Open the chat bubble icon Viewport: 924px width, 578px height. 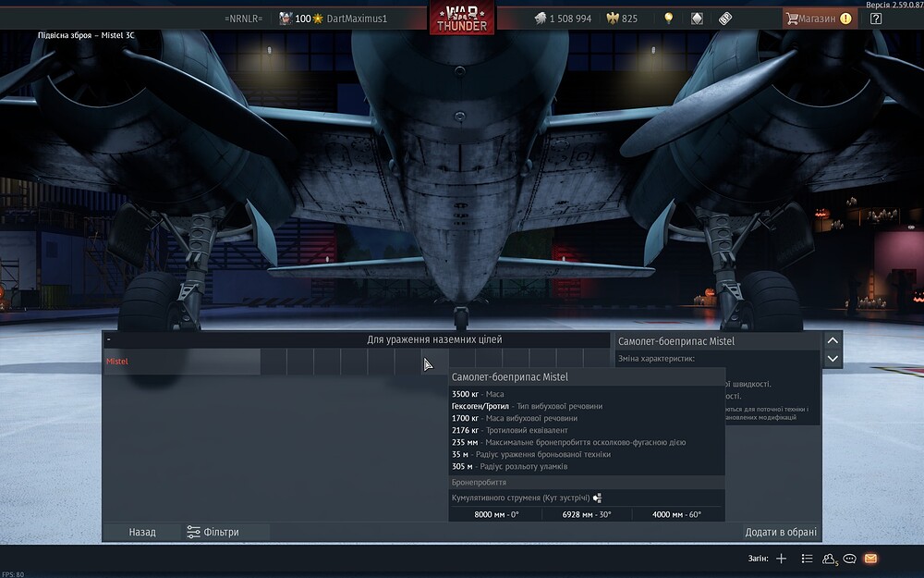click(850, 559)
